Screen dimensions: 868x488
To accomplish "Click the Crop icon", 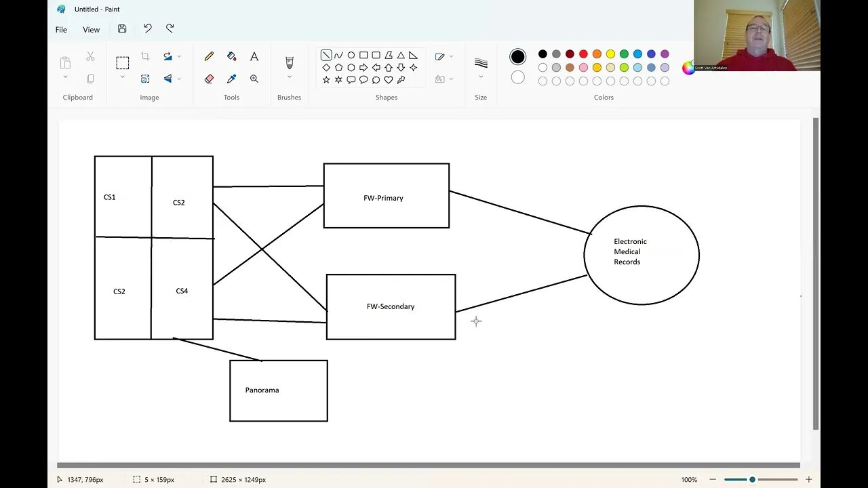I will (x=145, y=57).
